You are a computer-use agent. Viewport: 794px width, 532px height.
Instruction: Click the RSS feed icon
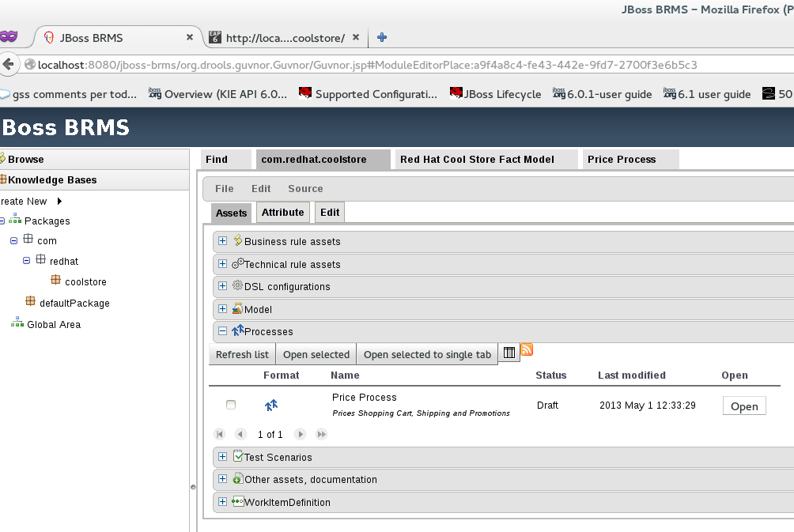(x=527, y=349)
